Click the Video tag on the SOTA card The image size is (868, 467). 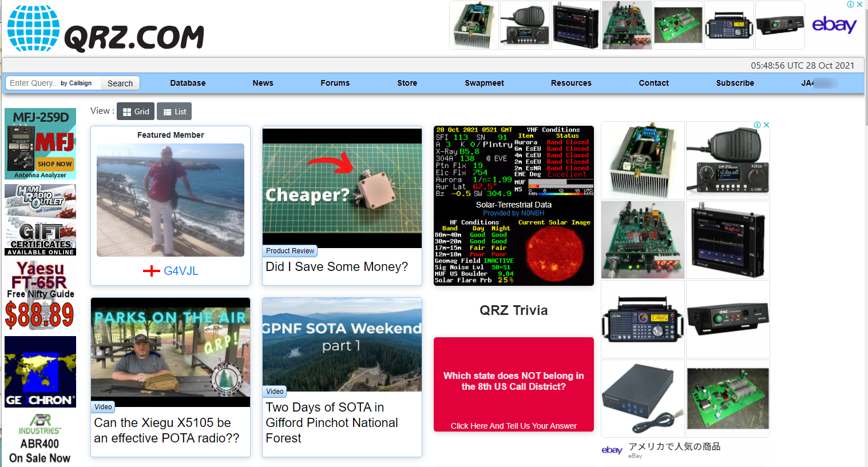[275, 392]
